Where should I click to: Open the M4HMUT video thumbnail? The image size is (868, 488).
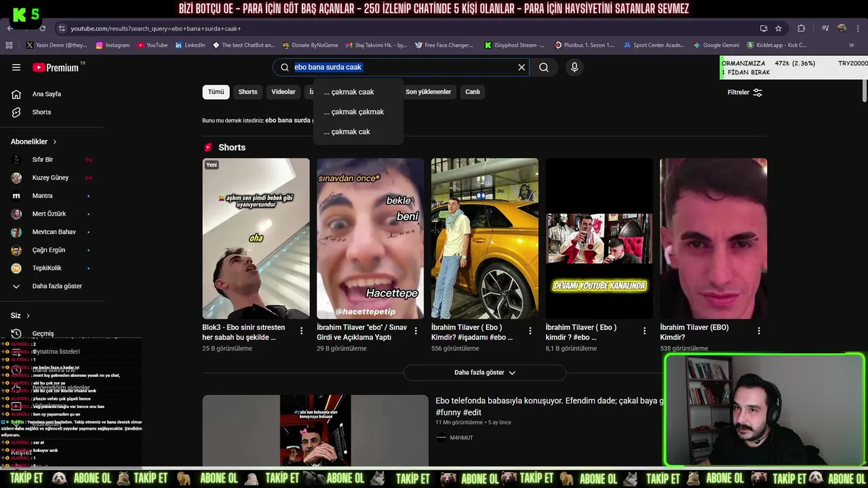click(x=315, y=431)
